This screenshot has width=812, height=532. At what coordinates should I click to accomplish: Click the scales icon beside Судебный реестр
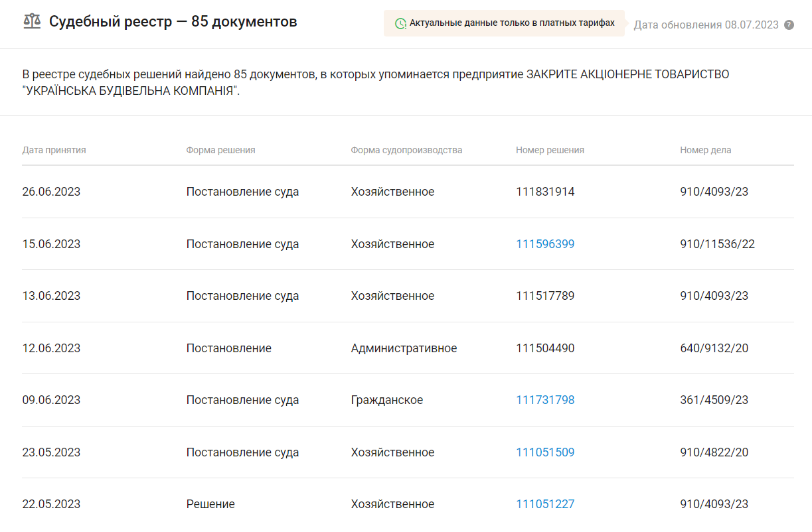[x=31, y=22]
